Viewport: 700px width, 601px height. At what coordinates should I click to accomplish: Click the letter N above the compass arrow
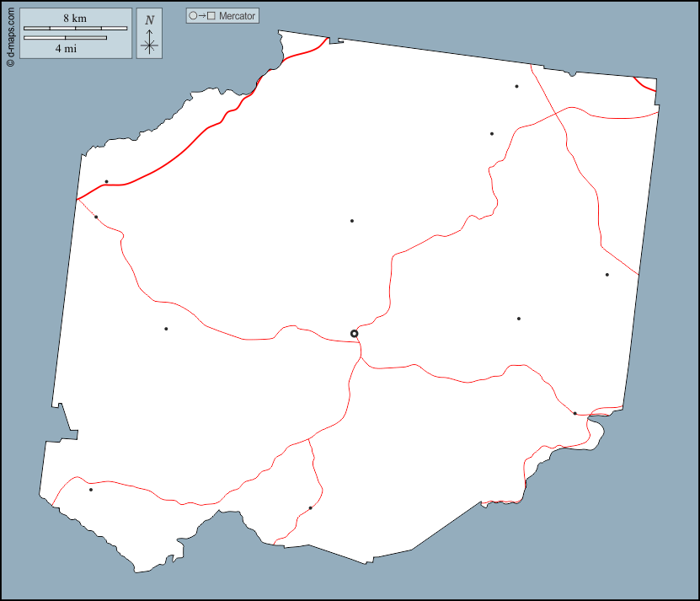[x=149, y=20]
